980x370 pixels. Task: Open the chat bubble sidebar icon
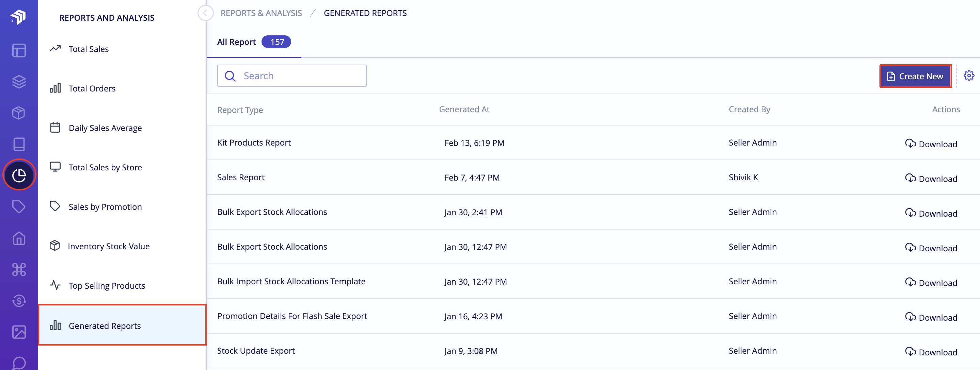19,363
